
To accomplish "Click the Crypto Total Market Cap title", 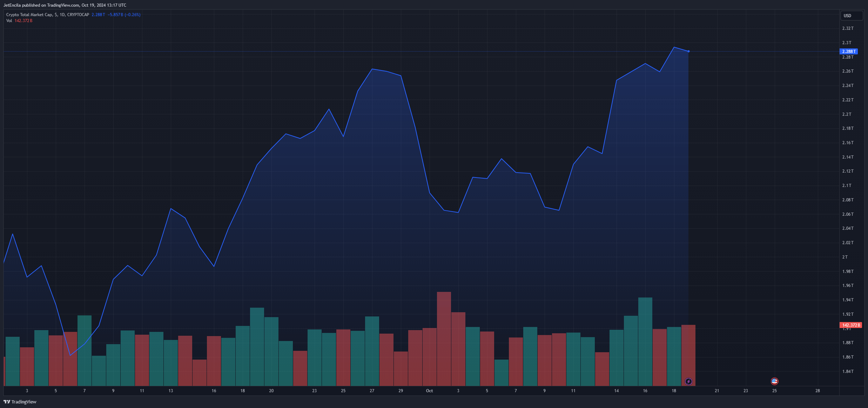I will pos(29,15).
